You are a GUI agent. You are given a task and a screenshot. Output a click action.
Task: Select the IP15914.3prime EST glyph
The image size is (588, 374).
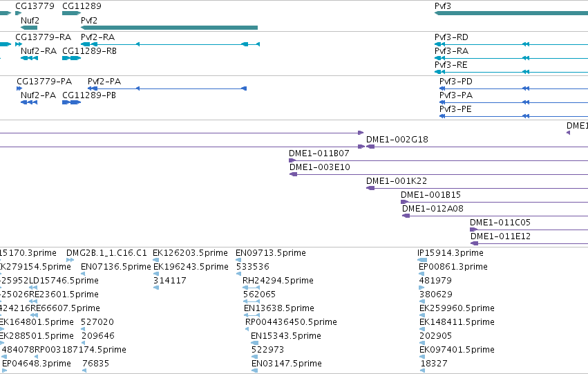coord(422,259)
